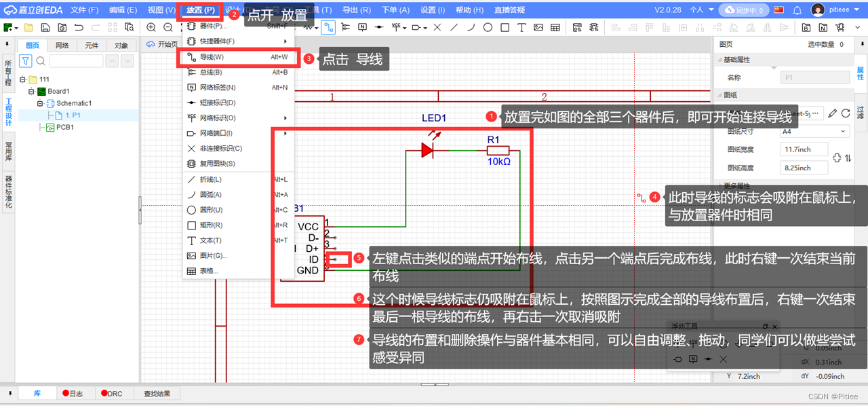
Task: Switch to the 元件 tab in left panel
Action: [x=92, y=45]
